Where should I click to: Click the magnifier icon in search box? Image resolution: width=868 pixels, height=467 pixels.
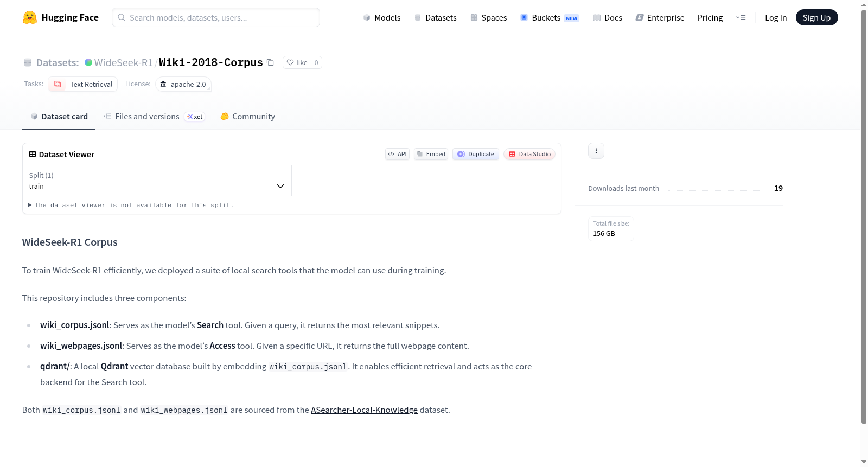tap(122, 17)
